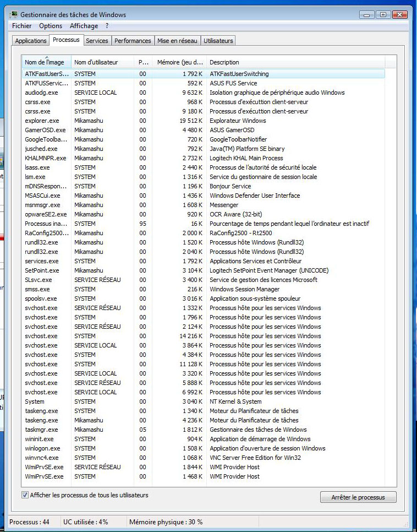Select ATKFUSServic... process

coord(204,83)
